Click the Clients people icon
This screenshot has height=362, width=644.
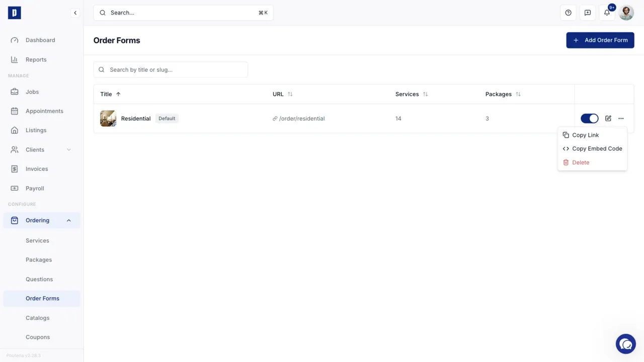pos(15,150)
